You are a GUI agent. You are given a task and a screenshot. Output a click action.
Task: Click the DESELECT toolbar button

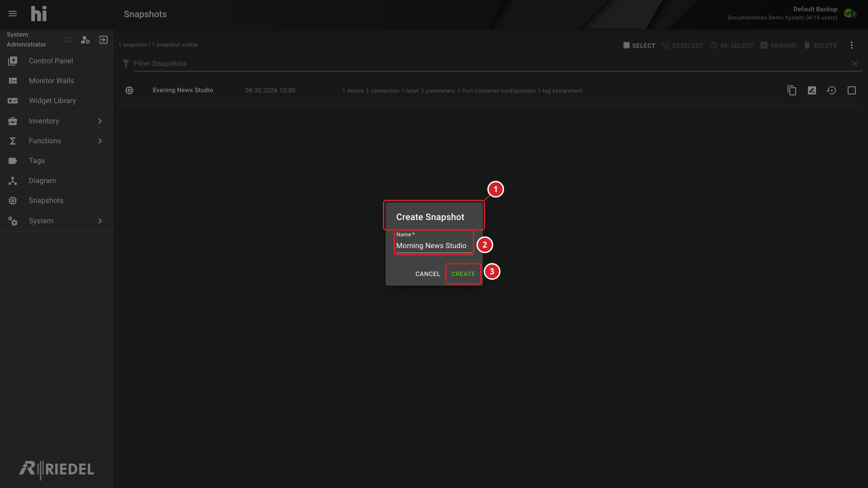[682, 46]
